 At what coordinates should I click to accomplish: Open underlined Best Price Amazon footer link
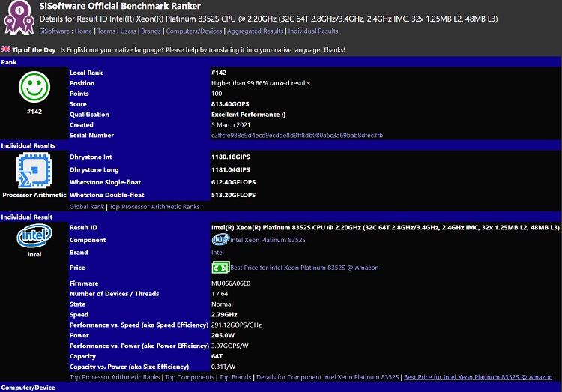[478, 377]
